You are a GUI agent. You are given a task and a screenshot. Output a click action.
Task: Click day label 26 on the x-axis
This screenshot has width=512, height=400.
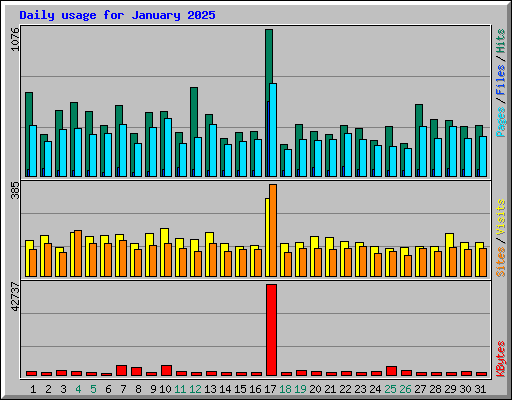coord(405,389)
